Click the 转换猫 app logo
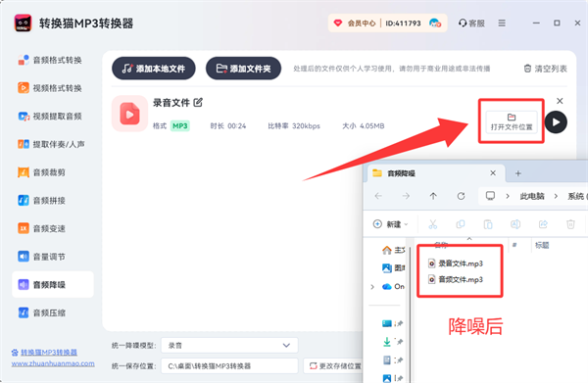 pyautogui.click(x=23, y=24)
